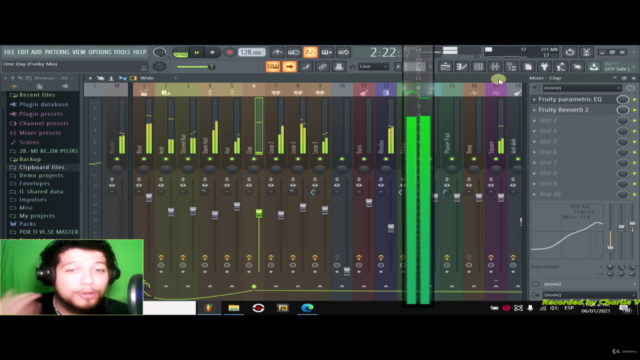
Task: Open the plugin picker plug icon
Action: pos(544,67)
